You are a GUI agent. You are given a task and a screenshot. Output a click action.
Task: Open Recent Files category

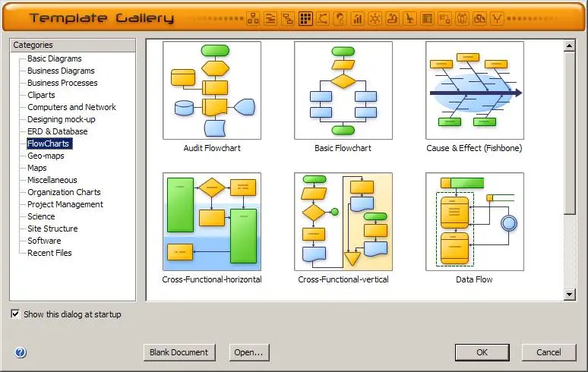49,253
